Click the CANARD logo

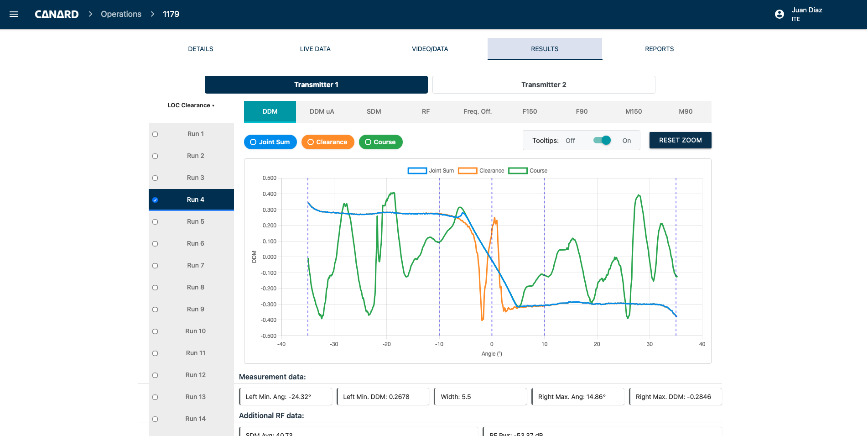pos(57,14)
